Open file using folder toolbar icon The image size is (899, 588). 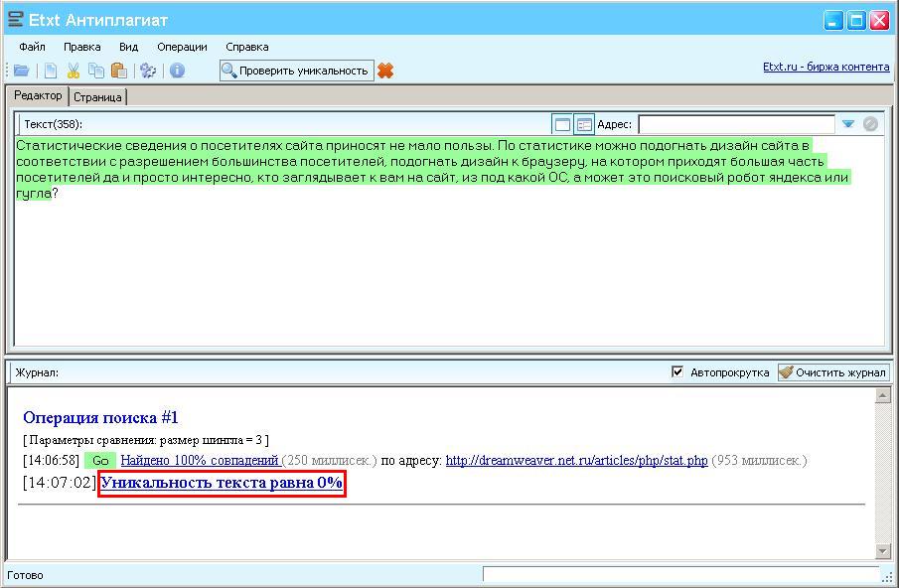pyautogui.click(x=21, y=71)
